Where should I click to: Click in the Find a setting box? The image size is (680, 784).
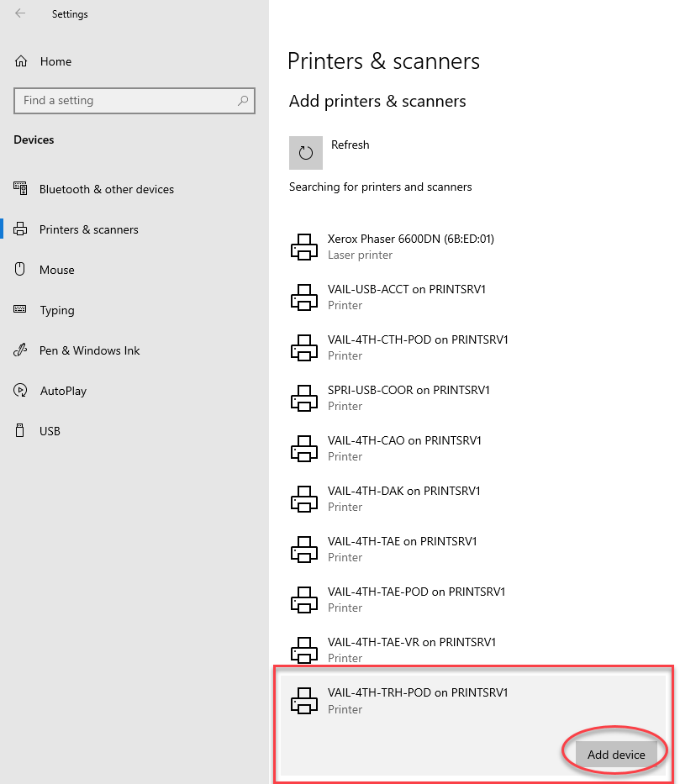pos(126,101)
